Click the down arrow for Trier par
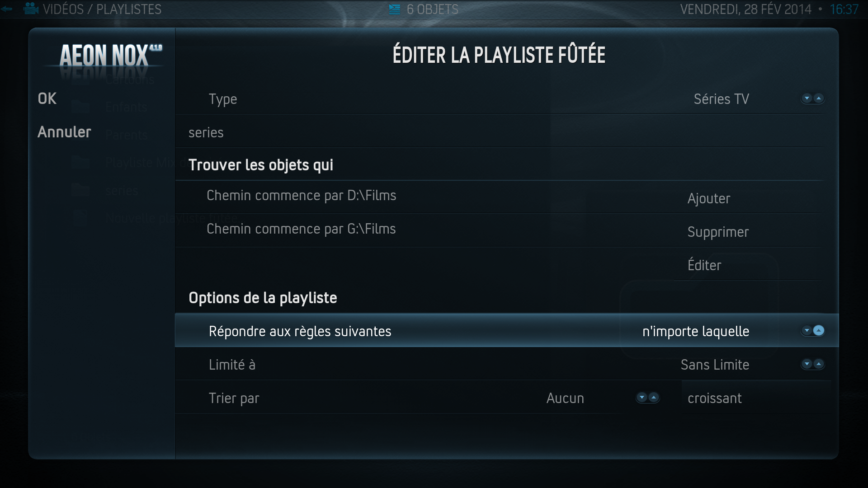Screen dimensions: 868x488 pos(642,398)
